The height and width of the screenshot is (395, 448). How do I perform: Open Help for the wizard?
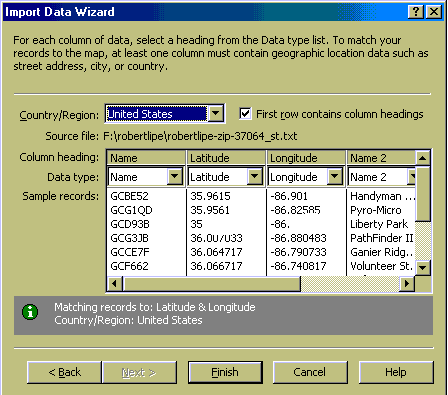(x=396, y=372)
